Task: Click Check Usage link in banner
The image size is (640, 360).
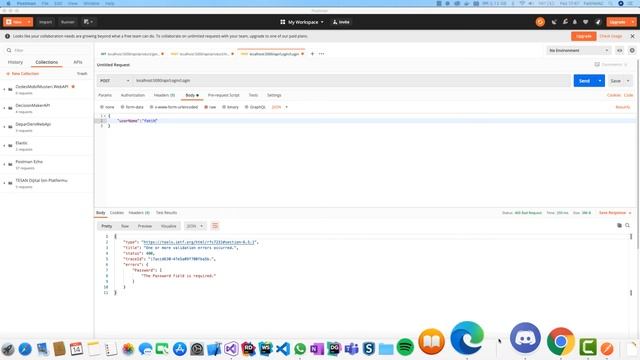Action: coord(611,36)
